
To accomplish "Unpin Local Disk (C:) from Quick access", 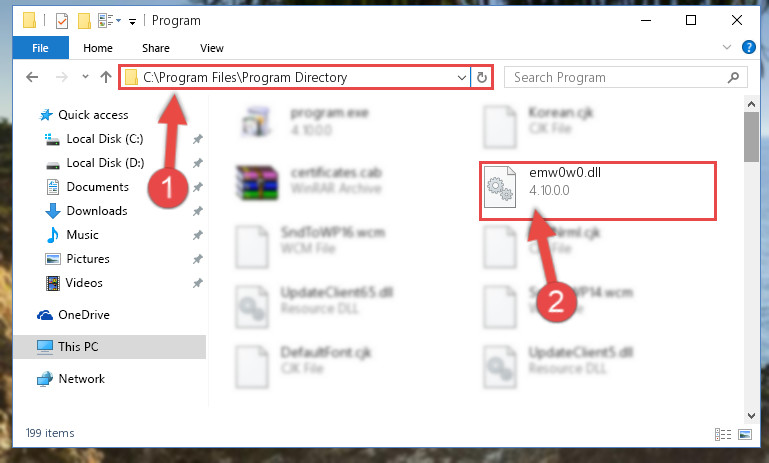I will click(x=198, y=139).
